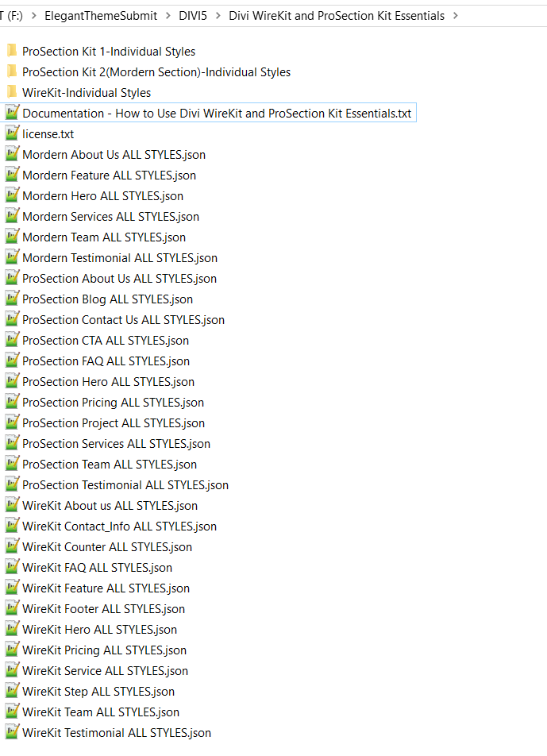Click icon of ProSection Blog ALL STYLES.json
The image size is (547, 756).
[12, 299]
